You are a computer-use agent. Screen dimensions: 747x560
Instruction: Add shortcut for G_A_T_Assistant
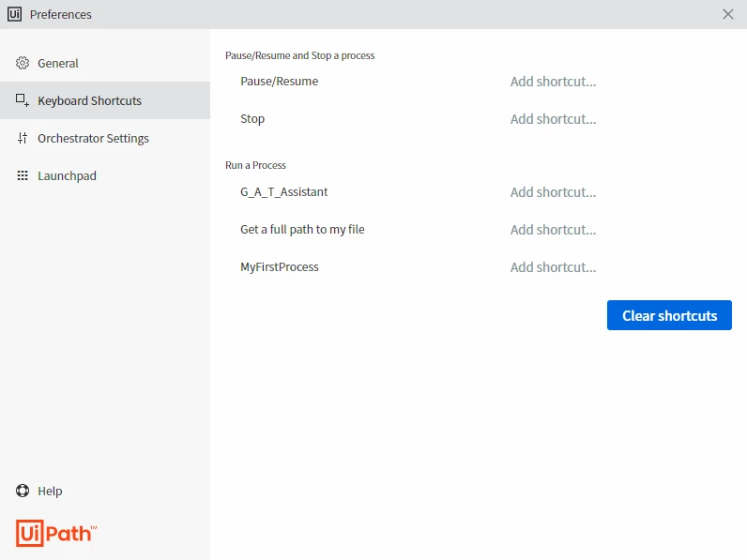click(553, 192)
